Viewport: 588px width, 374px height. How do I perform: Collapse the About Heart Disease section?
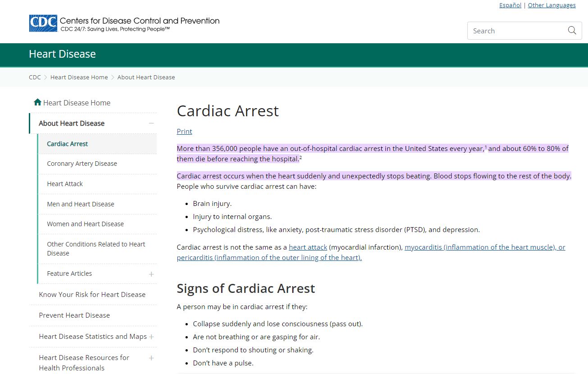[151, 123]
